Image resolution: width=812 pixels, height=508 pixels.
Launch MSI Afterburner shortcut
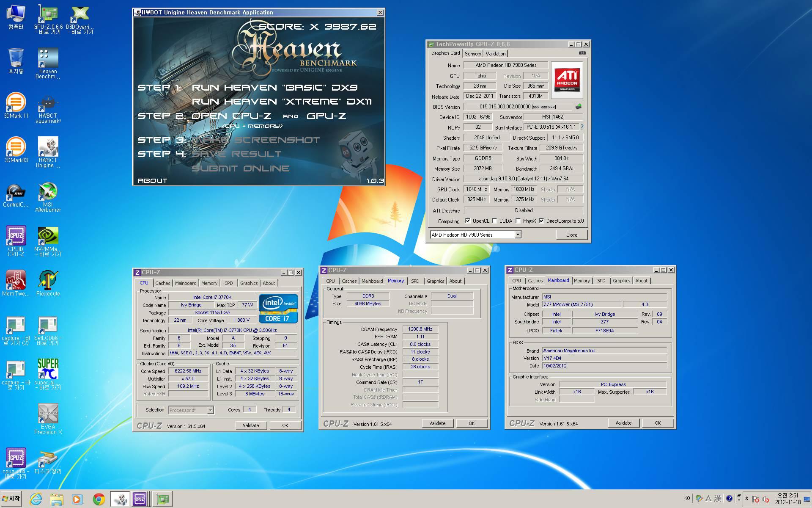[x=48, y=197]
